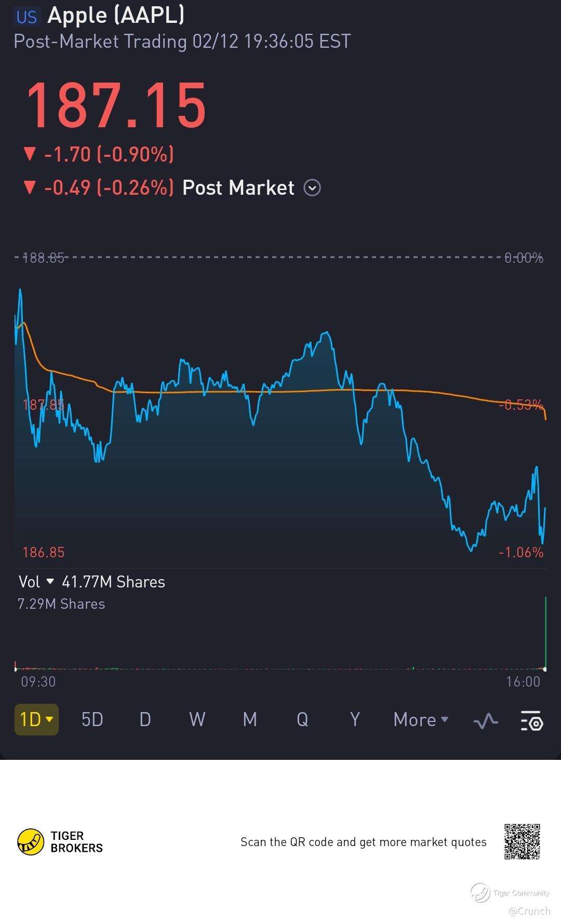561x924 pixels.
Task: Click the US market badge
Action: pyautogui.click(x=26, y=17)
